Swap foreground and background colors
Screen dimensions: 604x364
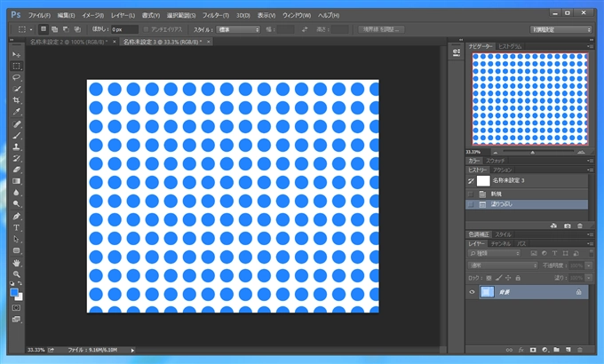click(20, 283)
